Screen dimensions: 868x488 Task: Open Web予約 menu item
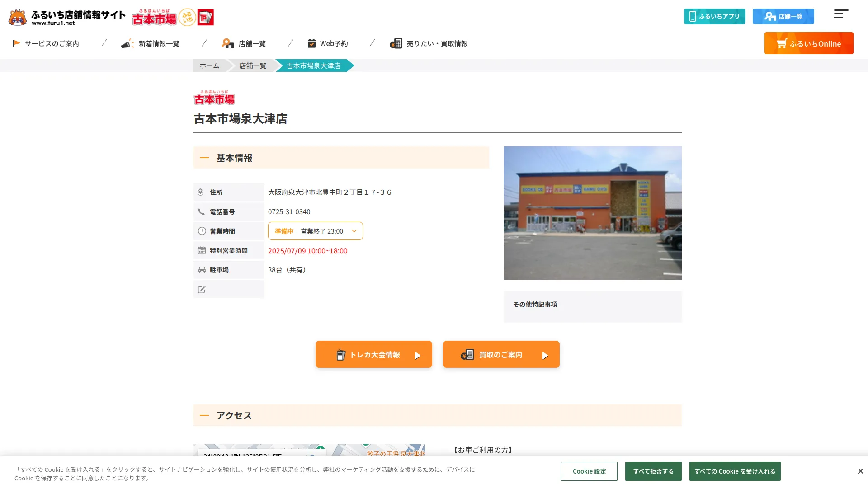pos(328,43)
